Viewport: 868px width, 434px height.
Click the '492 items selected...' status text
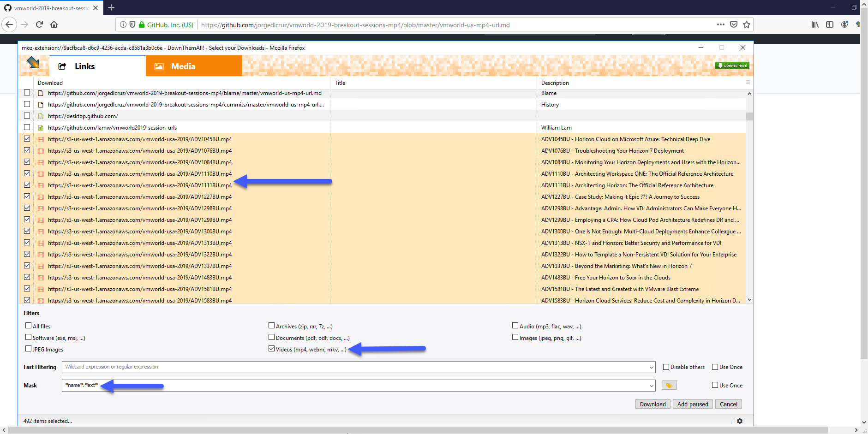[48, 421]
